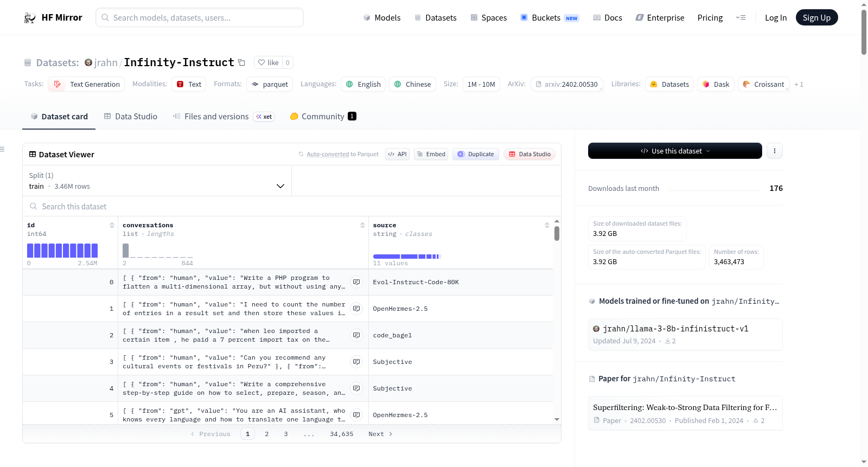Filter by Chinese language tag
This screenshot has height=467, width=868.
click(412, 84)
